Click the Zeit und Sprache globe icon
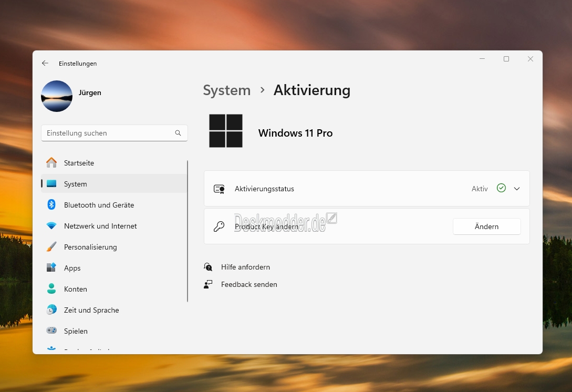This screenshot has width=572, height=392. (x=51, y=310)
